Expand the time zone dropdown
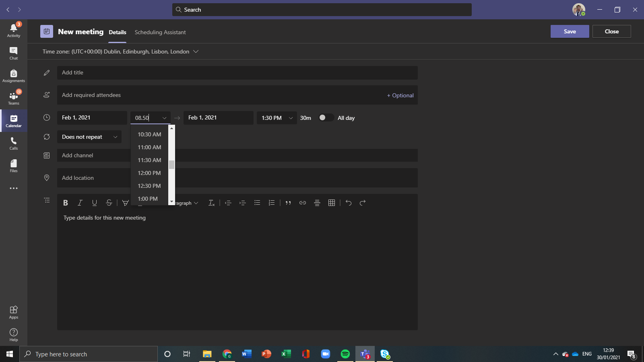The width and height of the screenshot is (644, 362). (196, 51)
